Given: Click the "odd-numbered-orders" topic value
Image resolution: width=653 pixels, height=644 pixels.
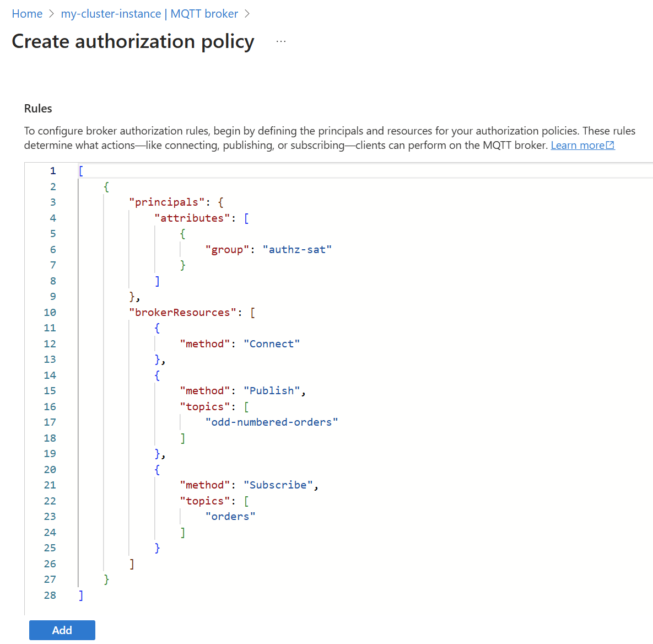Looking at the screenshot, I should click(272, 422).
